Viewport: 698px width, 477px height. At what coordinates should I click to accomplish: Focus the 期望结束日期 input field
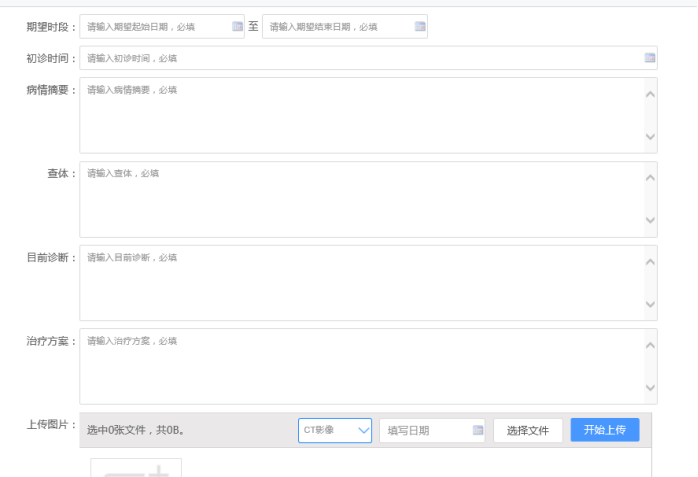[336, 27]
